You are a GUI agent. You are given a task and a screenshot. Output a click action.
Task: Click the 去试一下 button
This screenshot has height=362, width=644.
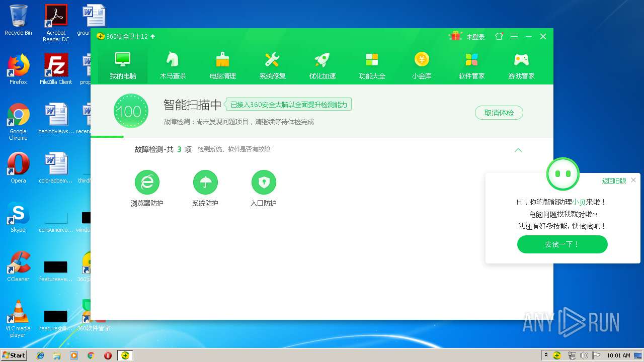[562, 244]
